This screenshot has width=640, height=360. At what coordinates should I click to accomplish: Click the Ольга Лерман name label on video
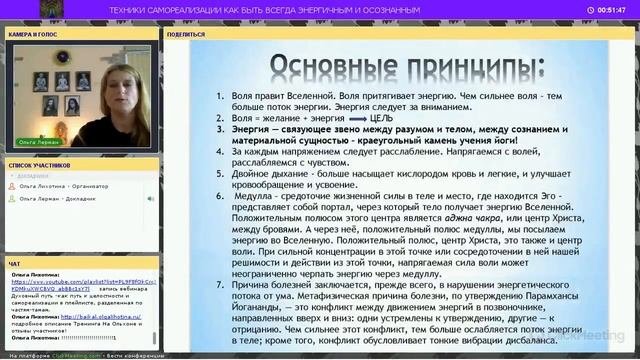pyautogui.click(x=39, y=142)
